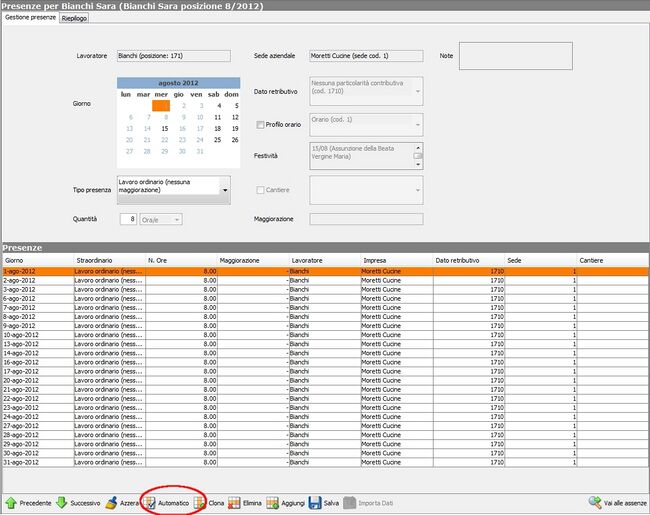This screenshot has height=515, width=650.
Task: Click the Successivo green down arrow icon
Action: (x=61, y=503)
